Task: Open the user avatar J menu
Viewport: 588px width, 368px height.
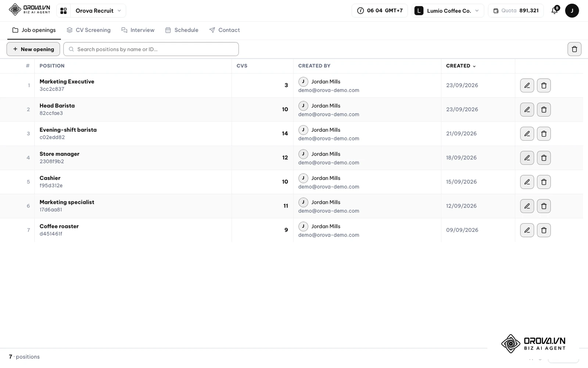Action: 572,11
